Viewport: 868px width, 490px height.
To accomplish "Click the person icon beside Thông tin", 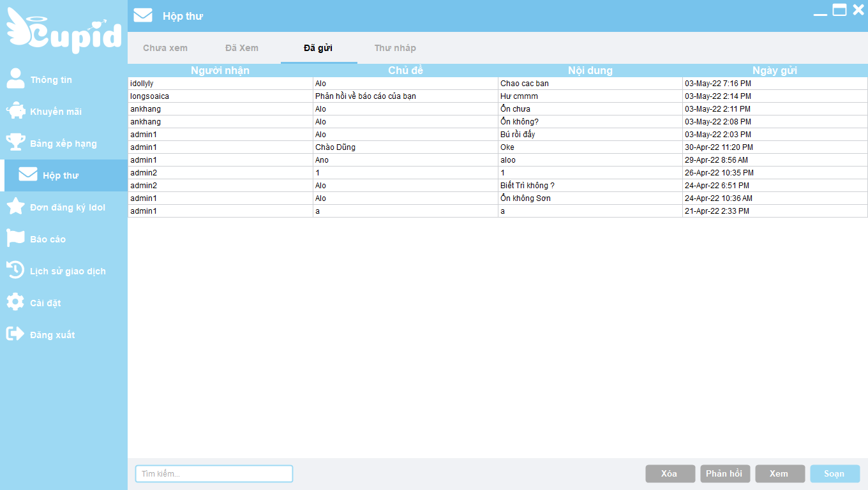I will [15, 79].
